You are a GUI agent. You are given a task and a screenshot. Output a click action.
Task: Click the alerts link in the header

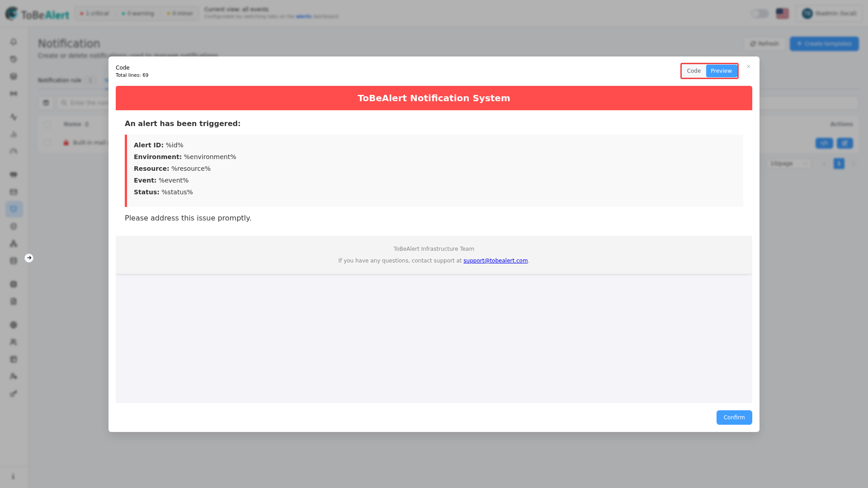[304, 17]
